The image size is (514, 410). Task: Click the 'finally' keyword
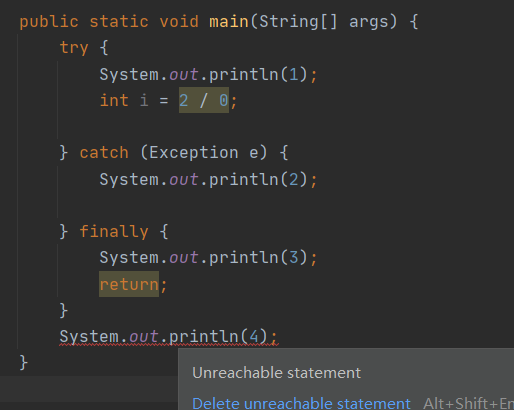pyautogui.click(x=114, y=232)
